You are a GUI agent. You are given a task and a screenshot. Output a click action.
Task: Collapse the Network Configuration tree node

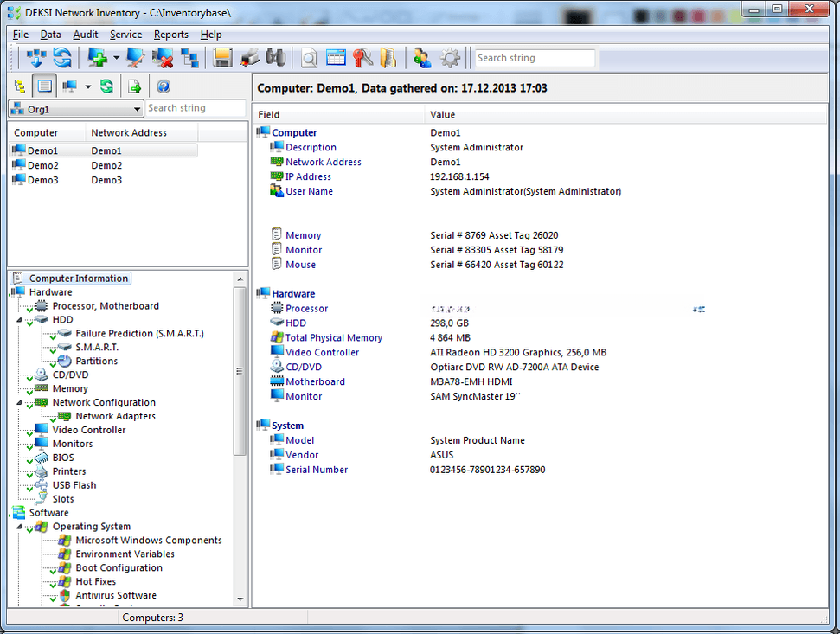click(x=19, y=402)
